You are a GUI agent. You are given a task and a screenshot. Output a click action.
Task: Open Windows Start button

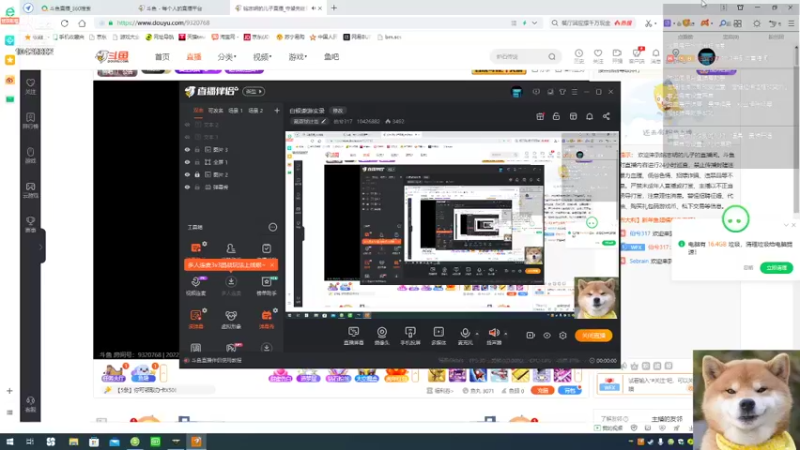click(10, 441)
